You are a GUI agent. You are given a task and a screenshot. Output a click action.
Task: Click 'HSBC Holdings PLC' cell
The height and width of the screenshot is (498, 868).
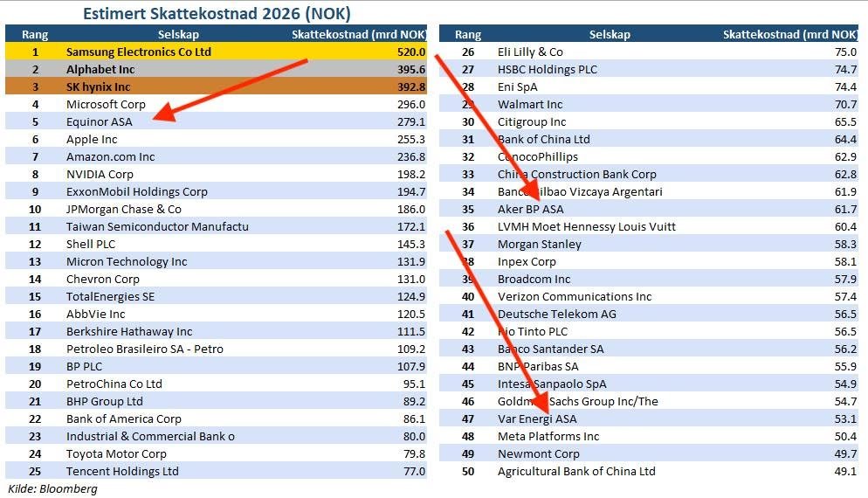click(x=547, y=69)
